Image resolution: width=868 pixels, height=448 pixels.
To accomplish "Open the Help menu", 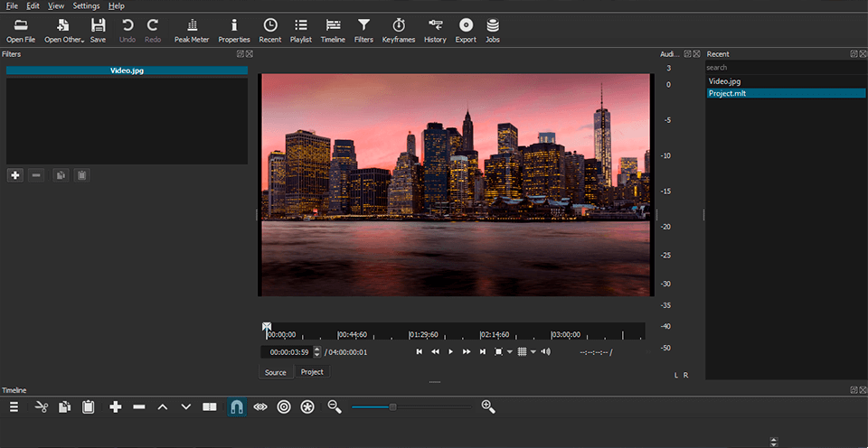I will coord(117,5).
